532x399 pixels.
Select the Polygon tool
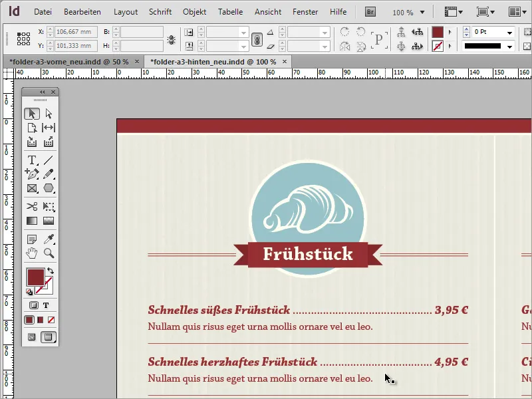point(49,188)
